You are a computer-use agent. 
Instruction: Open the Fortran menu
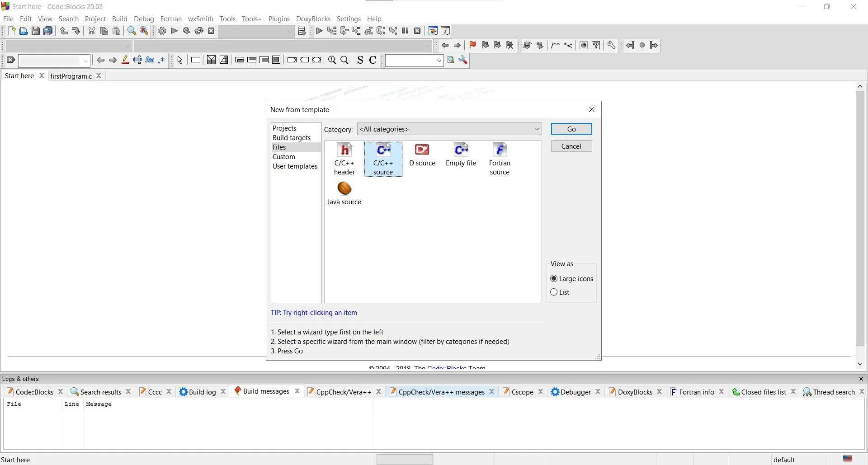[171, 19]
